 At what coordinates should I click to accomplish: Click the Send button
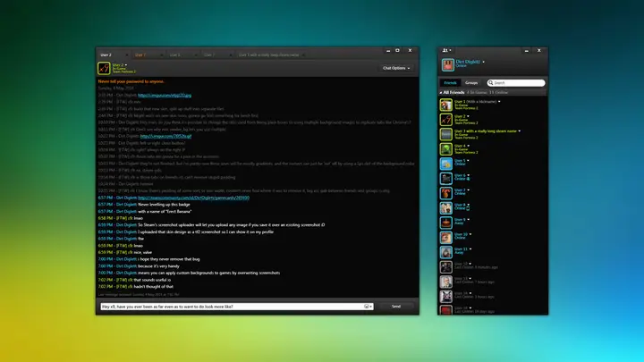click(x=396, y=307)
